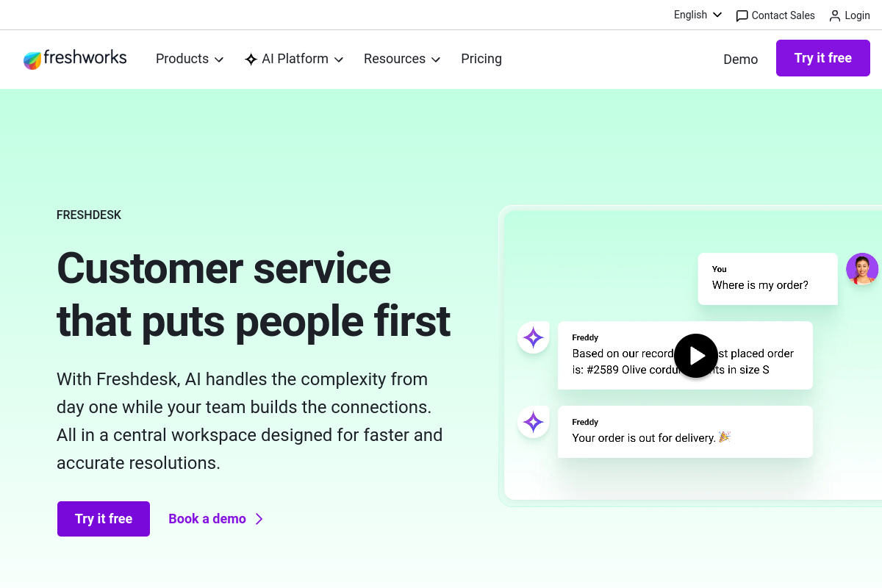
Task: Click the Freshworks logo
Action: coord(75,59)
